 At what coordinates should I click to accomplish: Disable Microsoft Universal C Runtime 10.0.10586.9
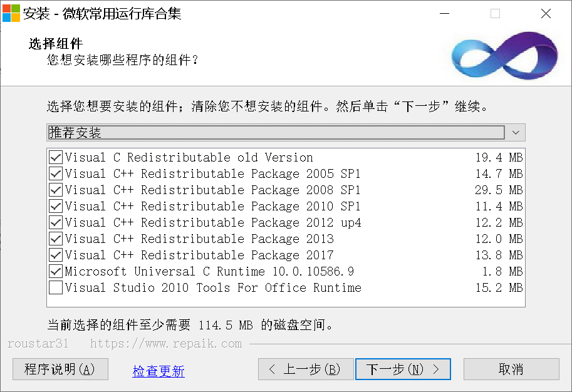tap(56, 271)
